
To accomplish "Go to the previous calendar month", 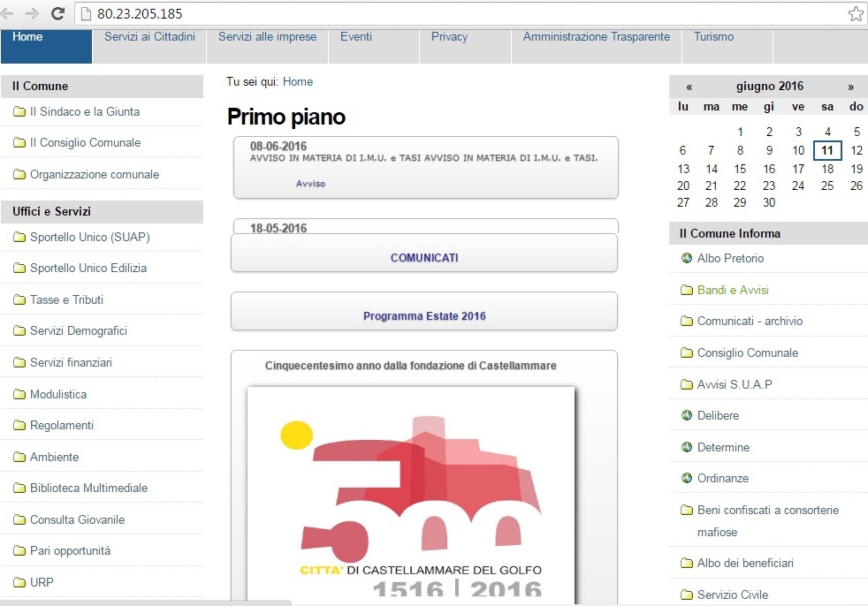I will 689,87.
